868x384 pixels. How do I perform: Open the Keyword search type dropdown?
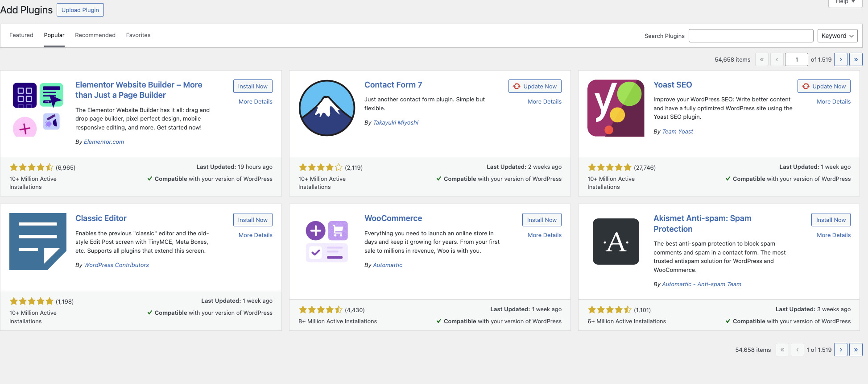pos(837,36)
